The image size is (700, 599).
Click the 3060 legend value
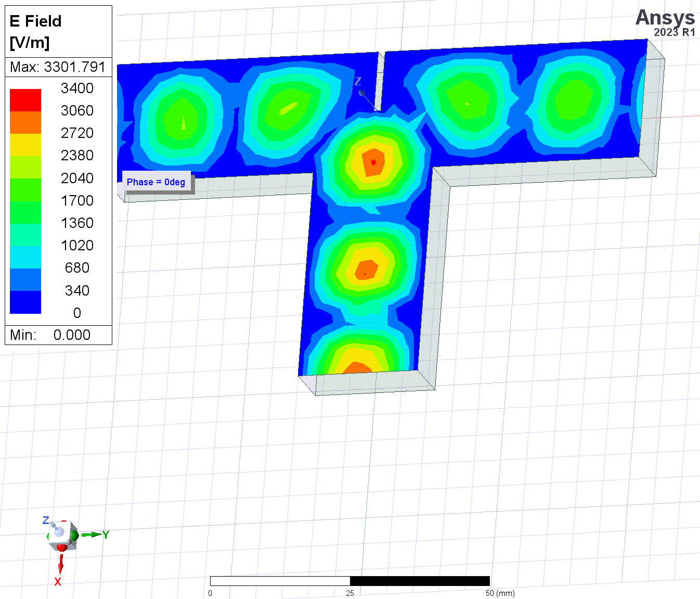coord(77,110)
